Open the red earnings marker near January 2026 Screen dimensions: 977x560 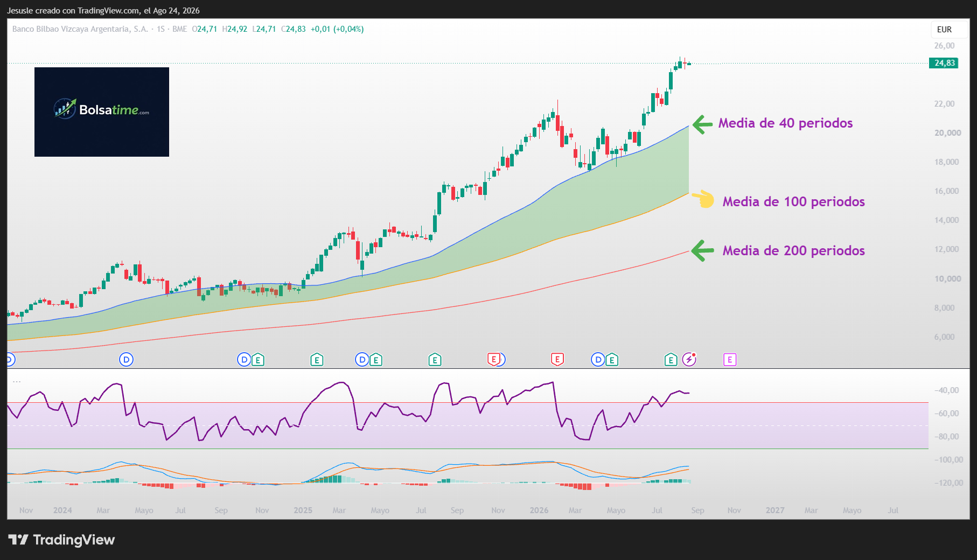pyautogui.click(x=557, y=360)
